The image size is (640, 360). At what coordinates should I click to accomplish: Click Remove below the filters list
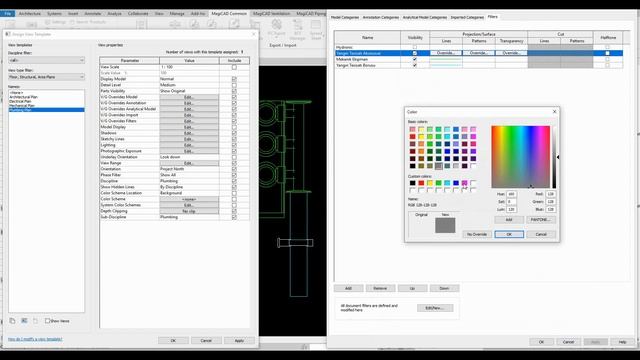point(380,288)
